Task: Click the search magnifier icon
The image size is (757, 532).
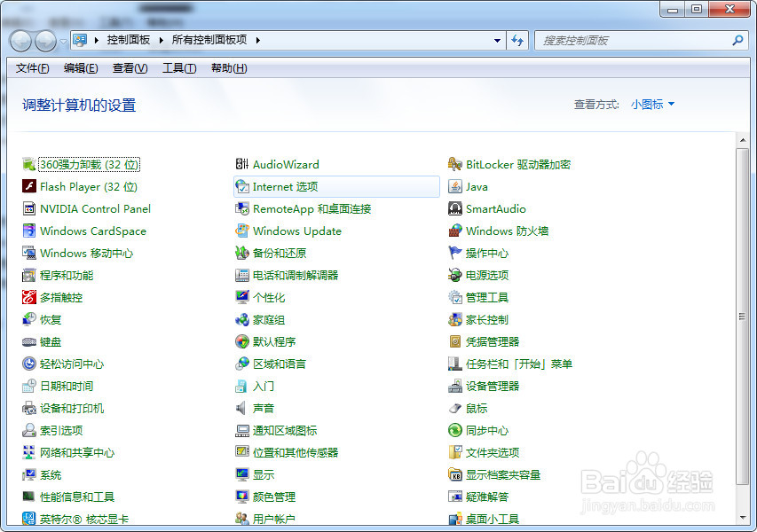Action: tap(737, 41)
